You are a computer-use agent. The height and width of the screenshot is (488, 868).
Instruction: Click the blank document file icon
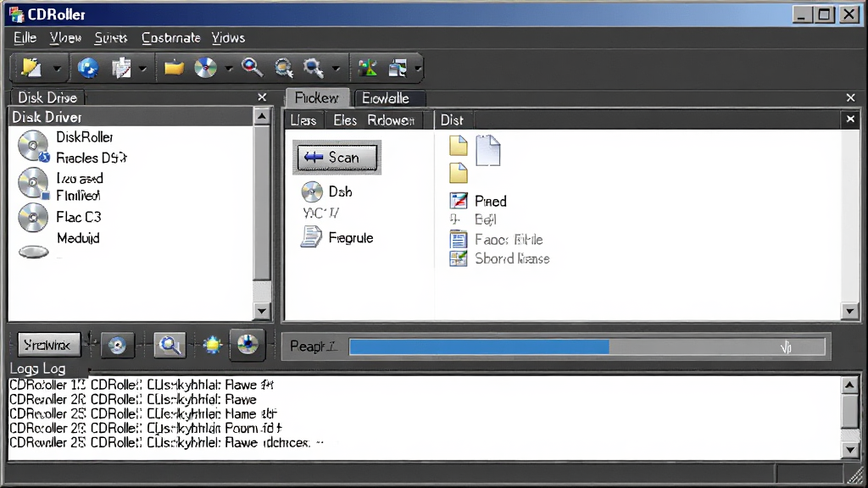(488, 151)
